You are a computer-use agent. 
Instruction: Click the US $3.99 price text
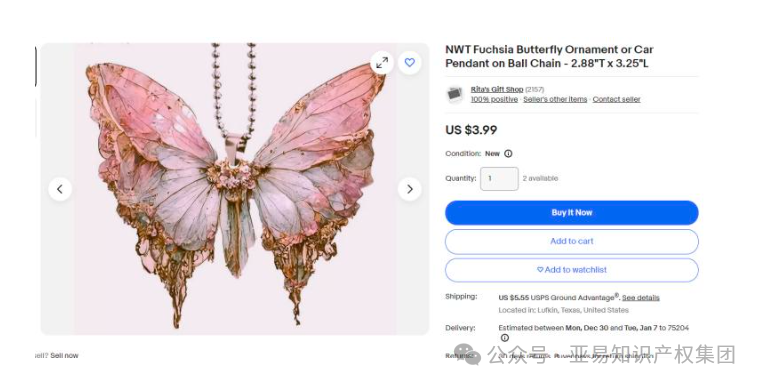click(x=471, y=130)
